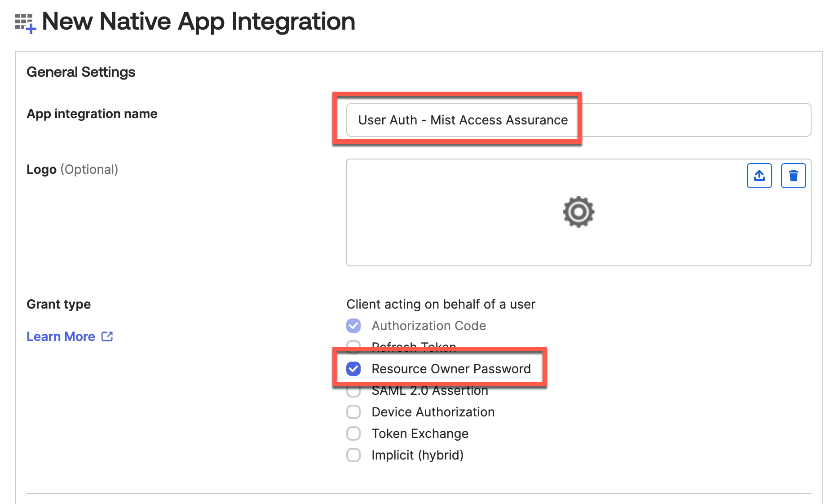Open the Learn More link
Image resolution: width=830 pixels, height=504 pixels.
(61, 336)
